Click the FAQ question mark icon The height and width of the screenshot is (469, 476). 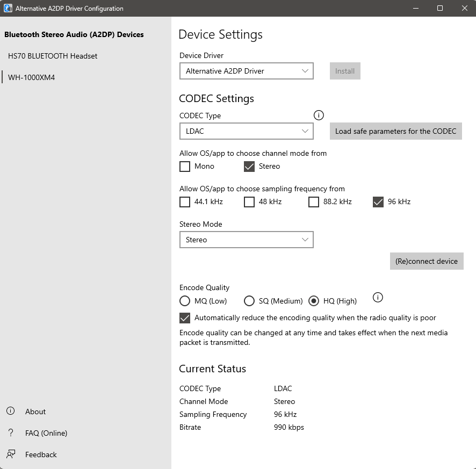pos(10,433)
